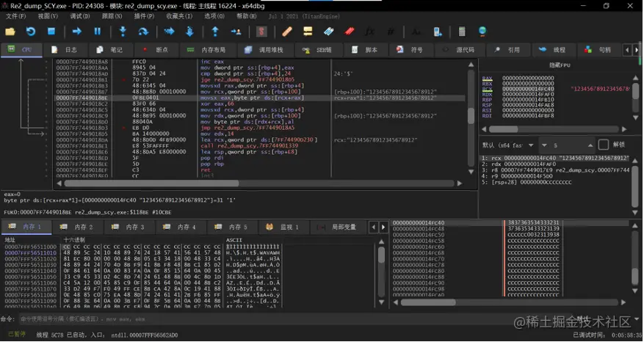Click stack panel horizontal scrollbar thumb
This screenshot has height=342, width=644.
[428, 302]
